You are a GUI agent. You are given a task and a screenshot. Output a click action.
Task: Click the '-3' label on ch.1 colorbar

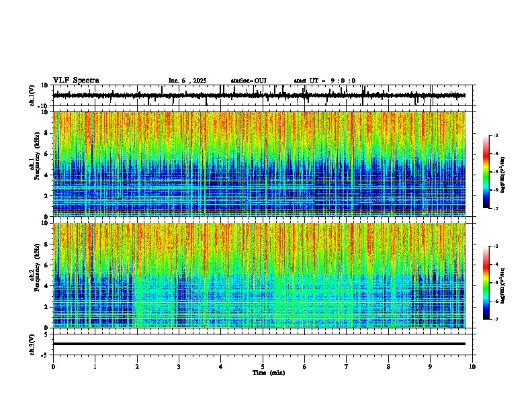[496, 135]
